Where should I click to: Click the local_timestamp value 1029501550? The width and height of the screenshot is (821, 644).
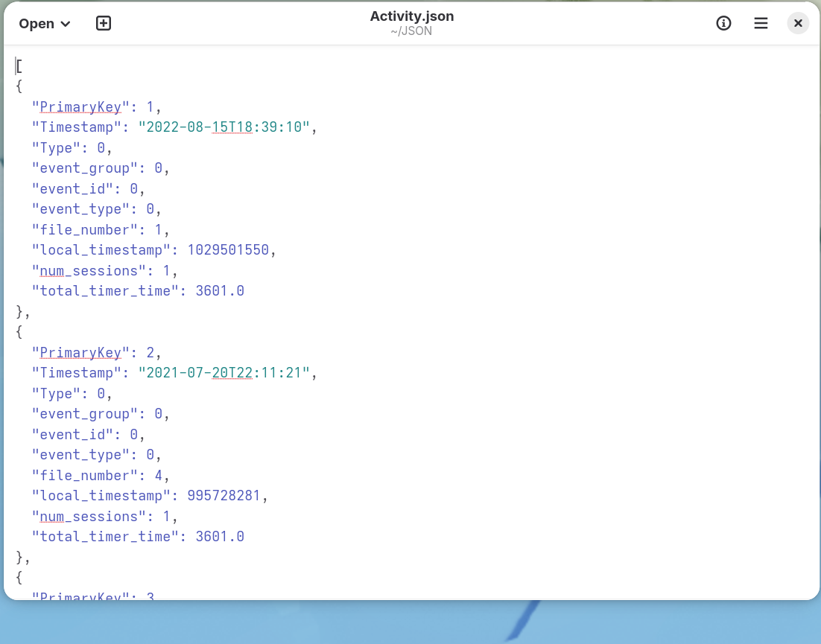[228, 251]
